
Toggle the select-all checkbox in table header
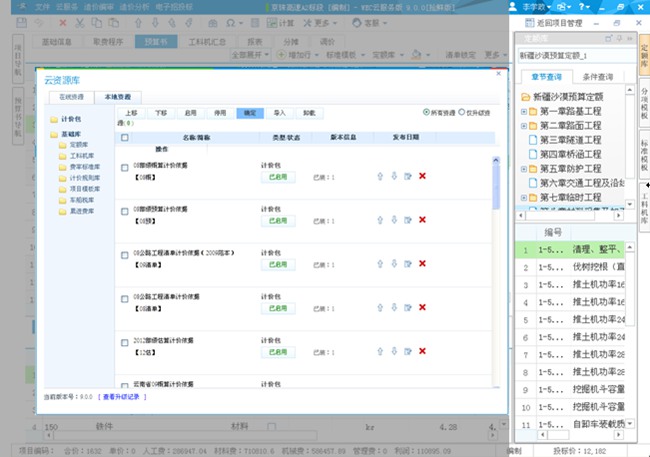[x=125, y=137]
